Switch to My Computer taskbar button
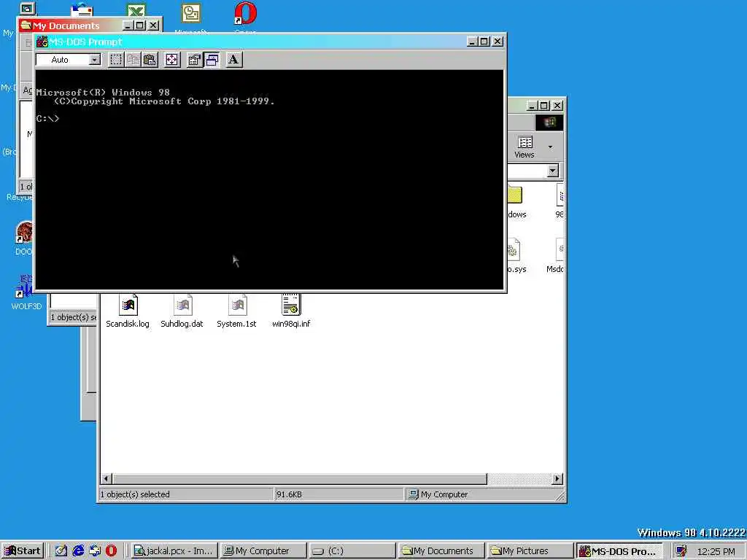Image resolution: width=747 pixels, height=560 pixels. point(263,551)
